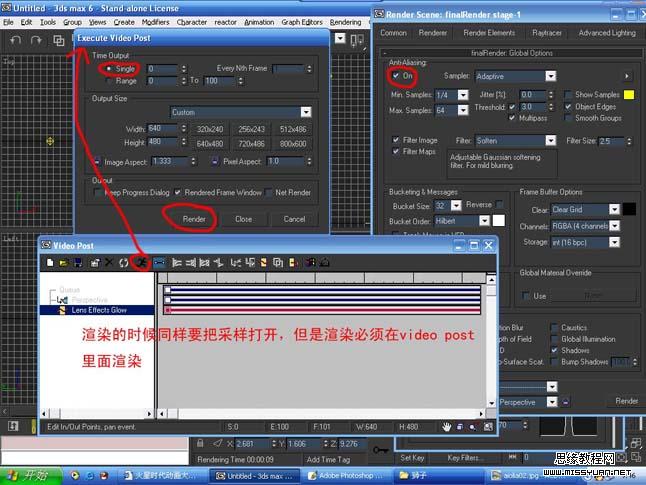Viewport: 646px width, 485px height.
Task: Open the Max. Samples dropdown
Action: (463, 110)
